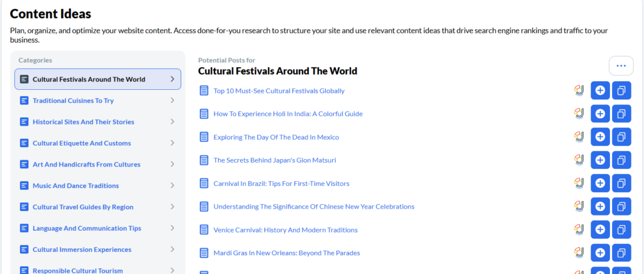The image size is (644, 274).
Task: Select the Cultural Etiquette And Customs category
Action: [82, 143]
